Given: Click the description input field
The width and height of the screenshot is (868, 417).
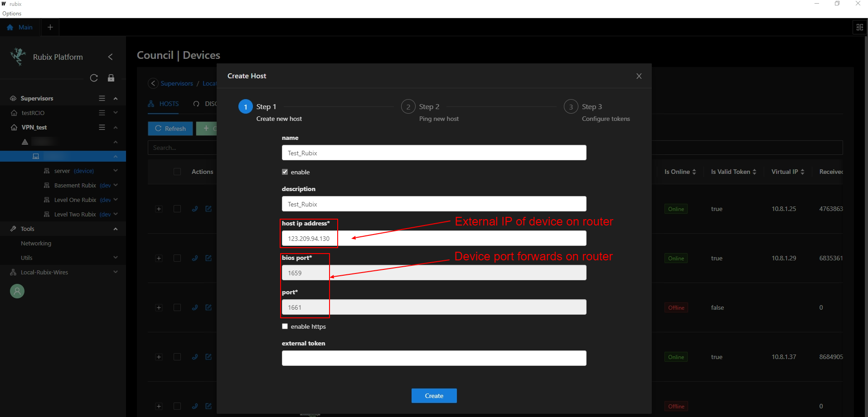Looking at the screenshot, I should pyautogui.click(x=434, y=204).
